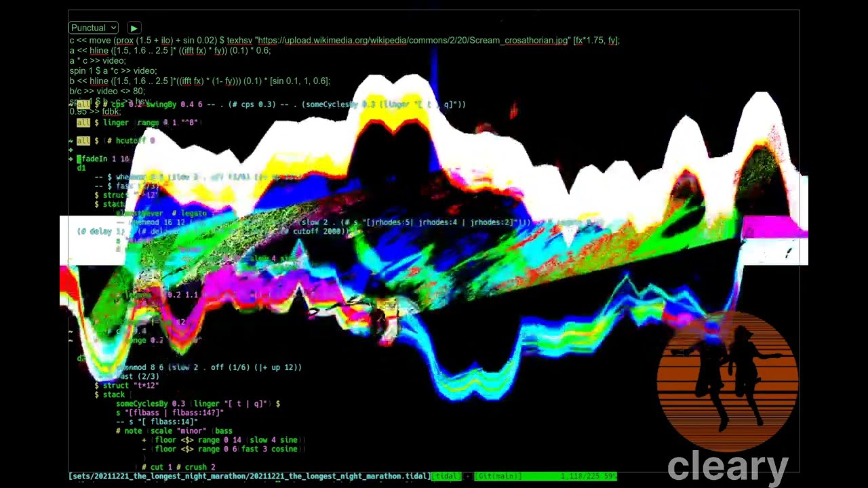
Task: Click the 's "[flbass | flbass:14?]"' line
Action: click(x=170, y=413)
